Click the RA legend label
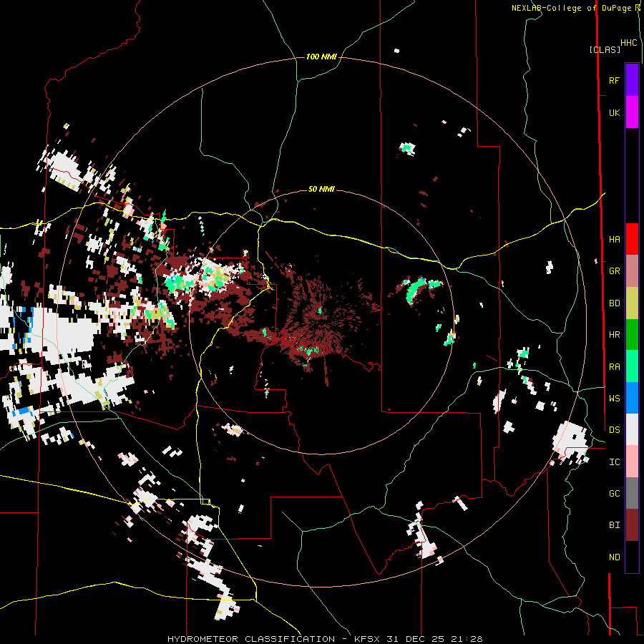644x644 pixels. 614,367
